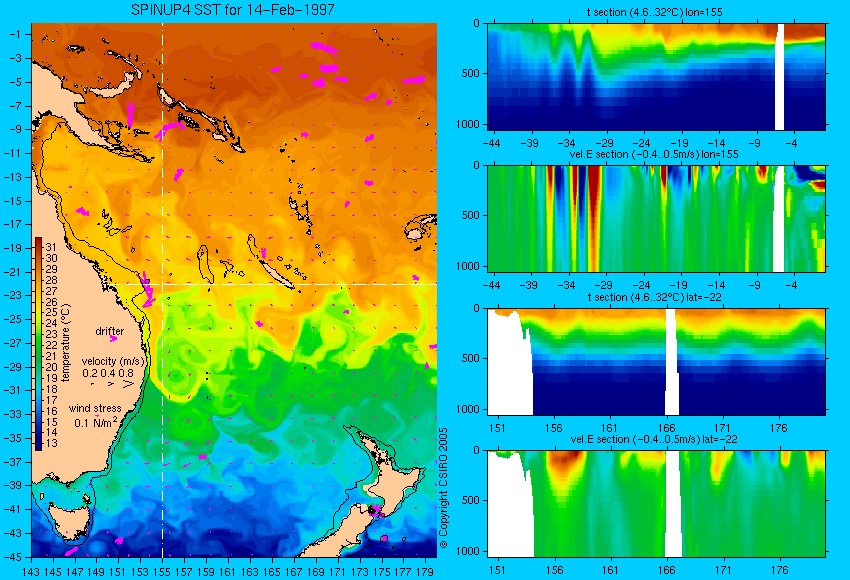Select the rotated "temperature (°C)" legend label
The image size is (850, 580).
coord(66,343)
